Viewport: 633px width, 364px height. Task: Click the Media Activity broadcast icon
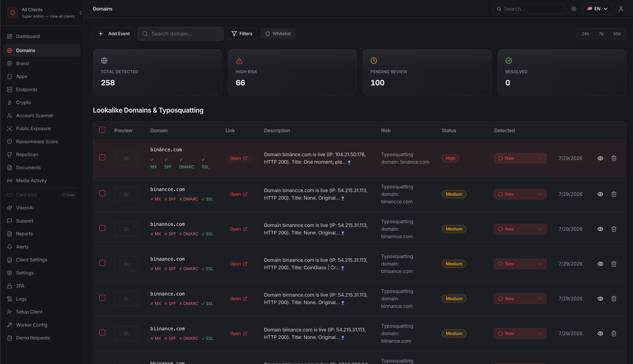coord(10,181)
